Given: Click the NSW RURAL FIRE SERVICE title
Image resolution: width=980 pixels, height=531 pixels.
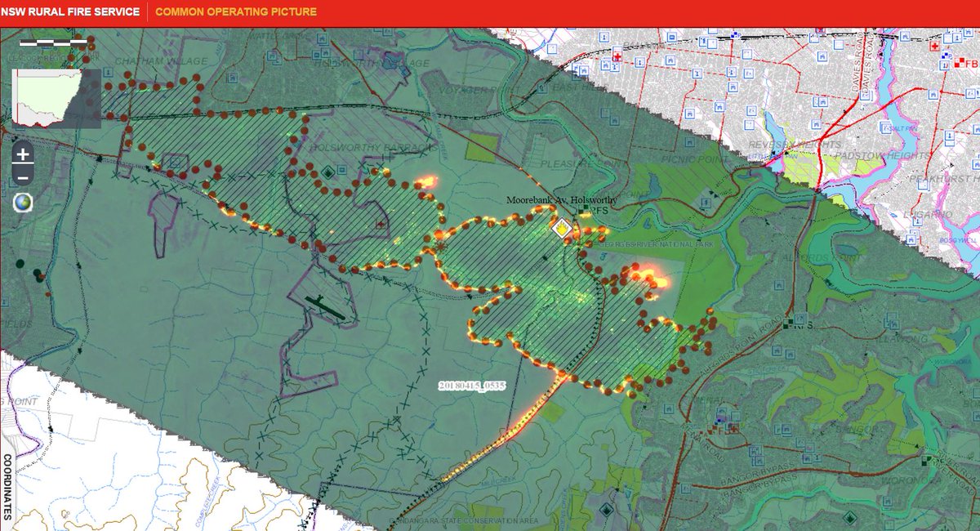Looking at the screenshot, I should [x=71, y=12].
